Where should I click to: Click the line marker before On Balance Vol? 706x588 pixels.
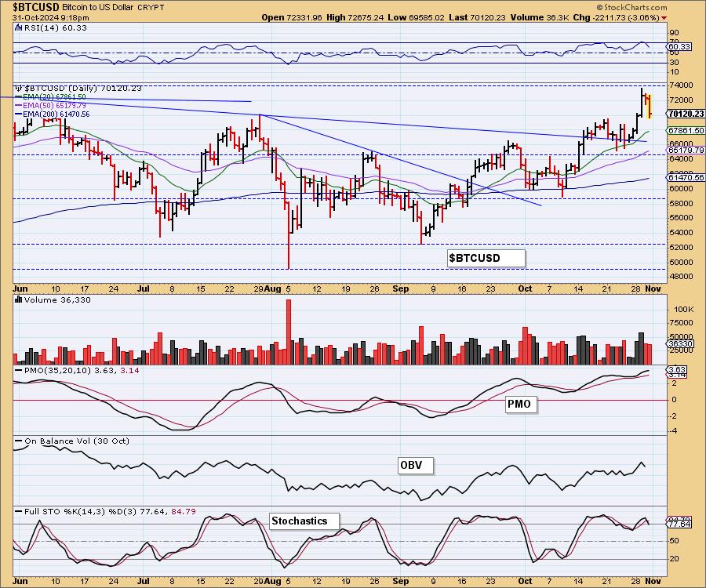(19, 441)
